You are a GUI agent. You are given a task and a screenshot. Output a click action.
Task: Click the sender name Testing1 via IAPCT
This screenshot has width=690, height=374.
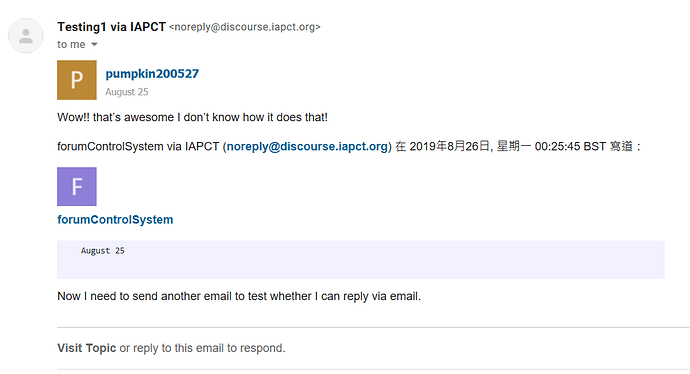coord(111,27)
